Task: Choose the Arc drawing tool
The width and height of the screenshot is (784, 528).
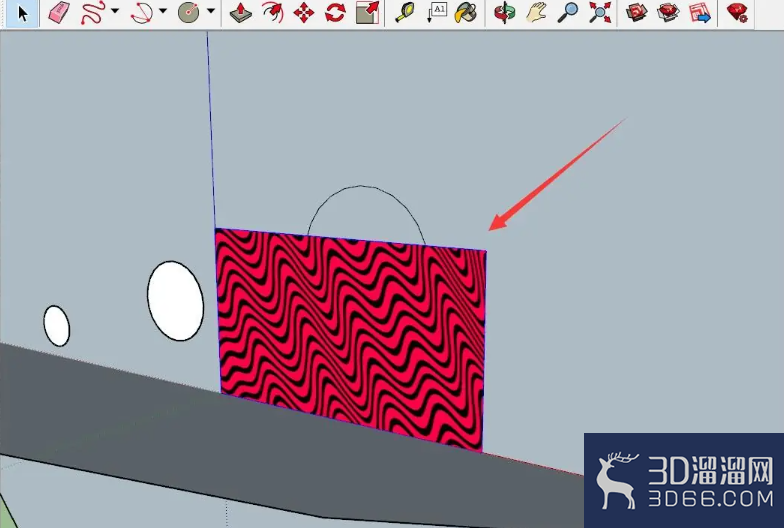Action: [x=142, y=12]
